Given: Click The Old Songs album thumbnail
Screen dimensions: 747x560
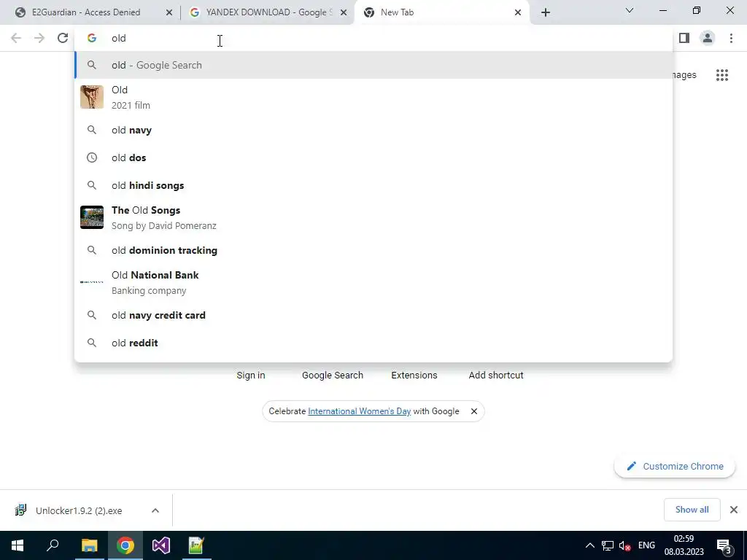Looking at the screenshot, I should [92, 217].
